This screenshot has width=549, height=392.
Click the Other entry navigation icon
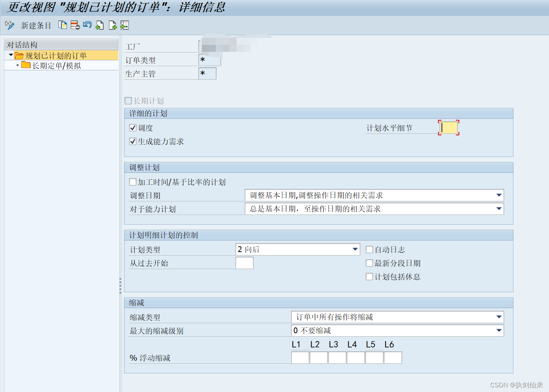pos(124,25)
